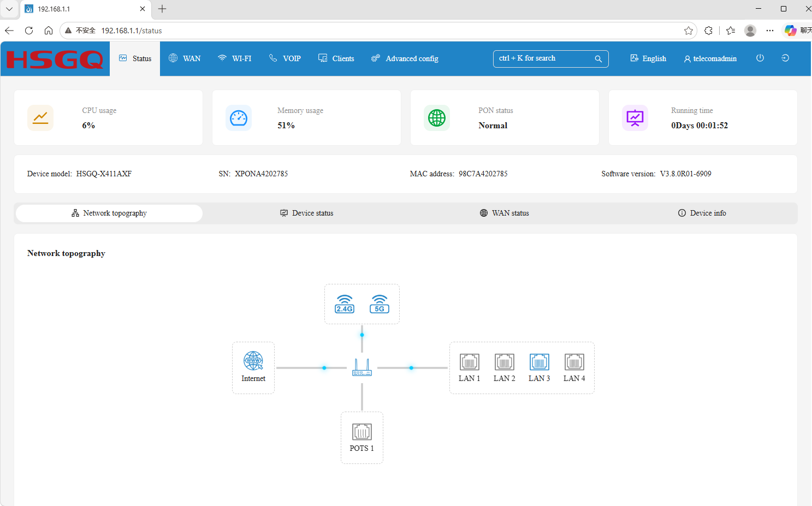Click the LAN 4 port icon
812x506 pixels.
point(574,362)
